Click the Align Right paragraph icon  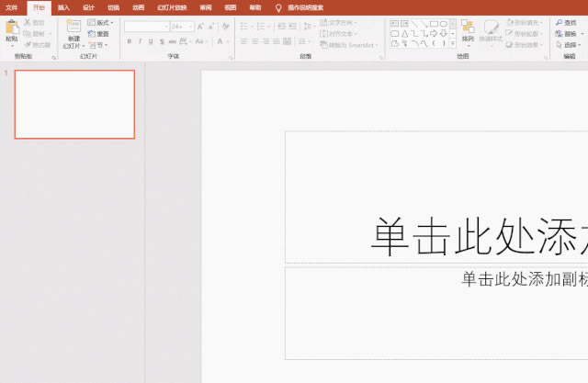pyautogui.click(x=266, y=41)
